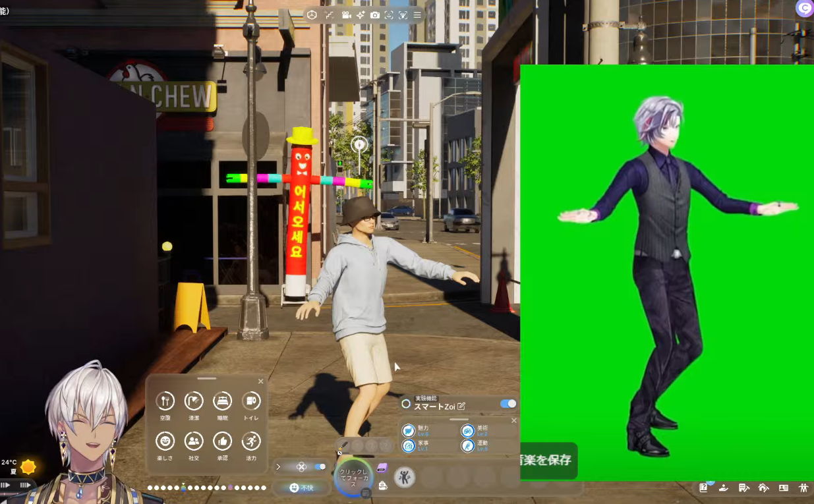Viewport: 814px width, 504px height.
Task: Click the 空腹 hunger need icon
Action: point(165,401)
